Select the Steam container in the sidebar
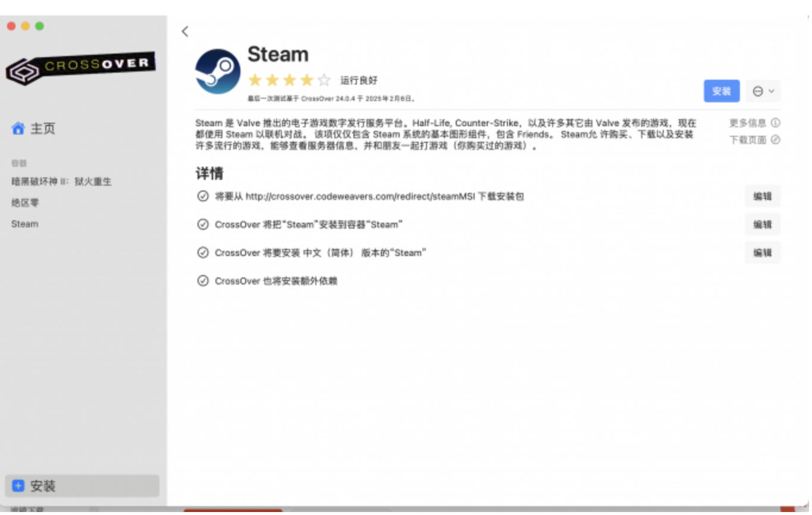This screenshot has width=812, height=515. pyautogui.click(x=24, y=224)
